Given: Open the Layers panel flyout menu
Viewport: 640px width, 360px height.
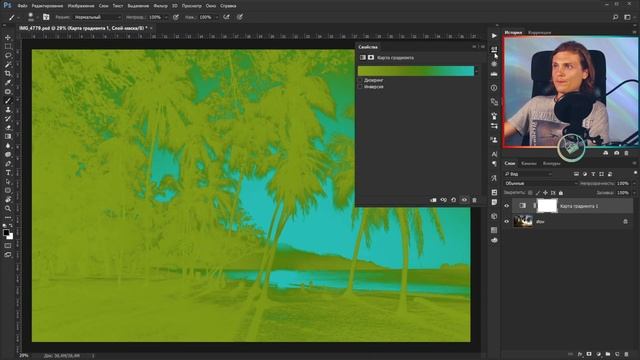Looking at the screenshot, I should tap(635, 163).
